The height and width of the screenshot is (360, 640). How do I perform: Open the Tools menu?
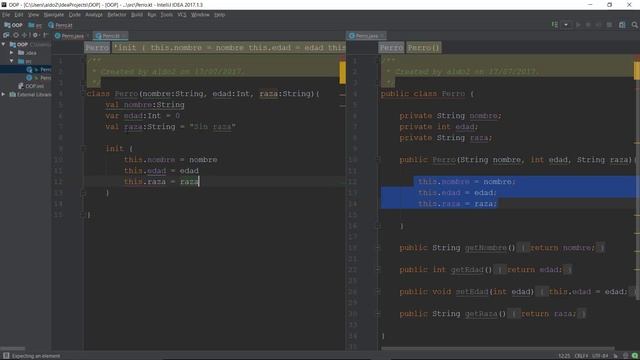coord(167,15)
